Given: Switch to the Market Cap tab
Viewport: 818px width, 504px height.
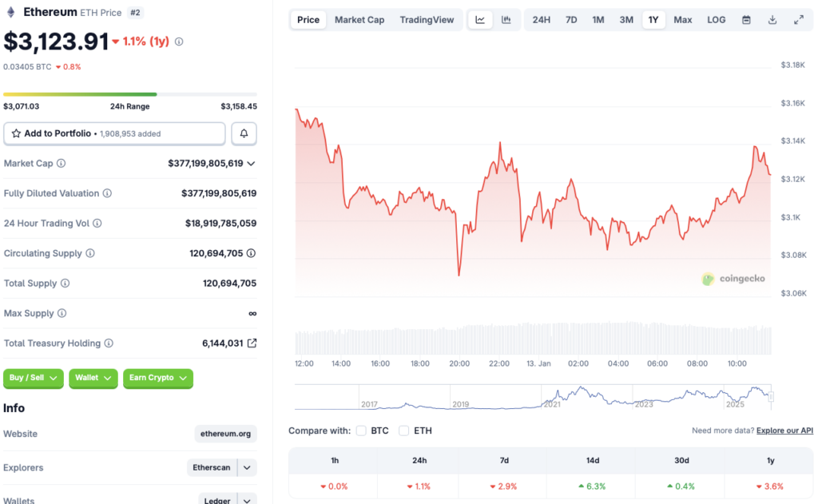Looking at the screenshot, I should coord(359,19).
